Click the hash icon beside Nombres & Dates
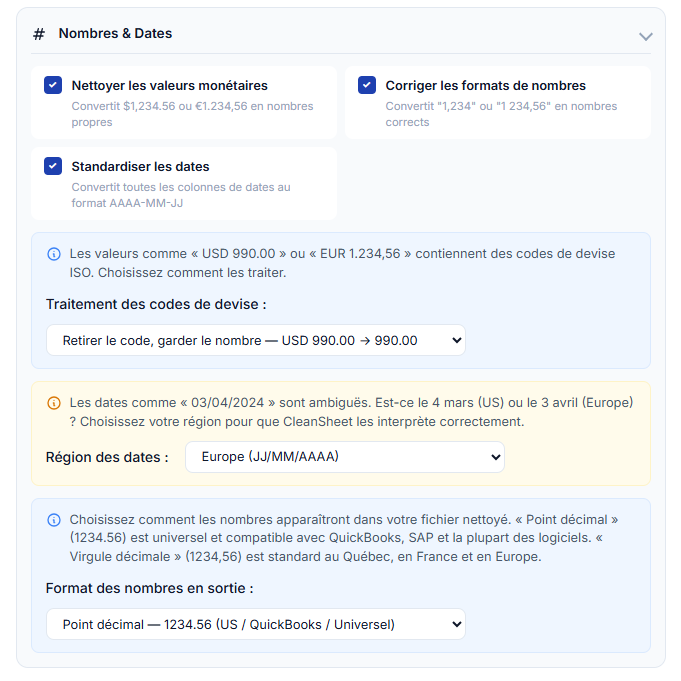681x681 pixels. click(x=39, y=34)
